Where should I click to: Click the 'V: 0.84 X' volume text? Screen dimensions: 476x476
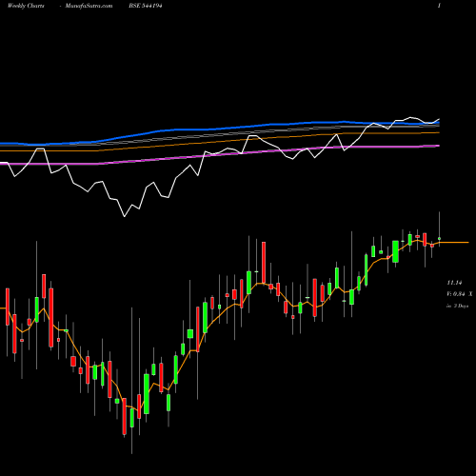tap(460, 294)
